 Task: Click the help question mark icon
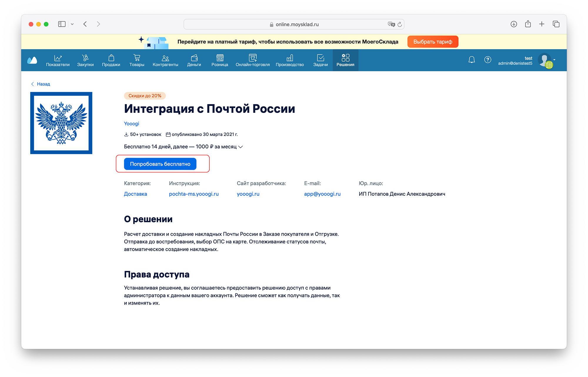(x=487, y=60)
